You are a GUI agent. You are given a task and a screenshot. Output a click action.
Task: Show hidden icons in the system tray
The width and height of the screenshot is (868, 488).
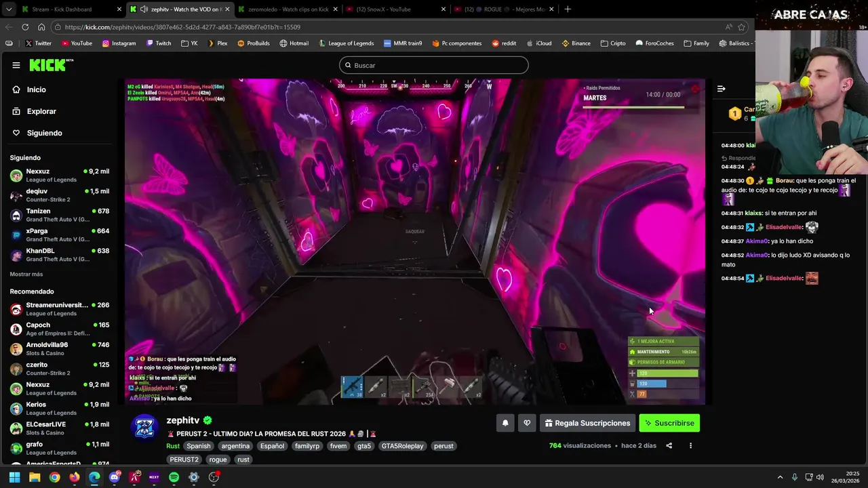[780, 477]
